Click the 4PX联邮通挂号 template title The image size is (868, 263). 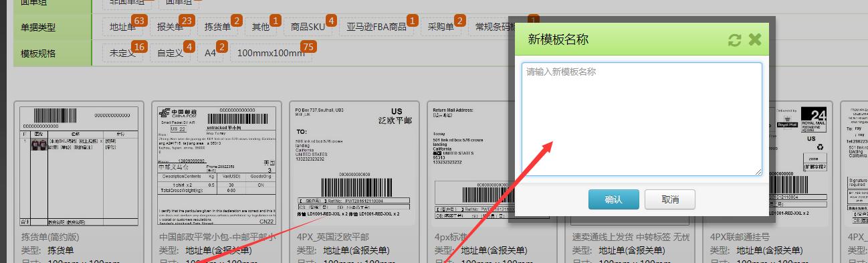(740, 237)
